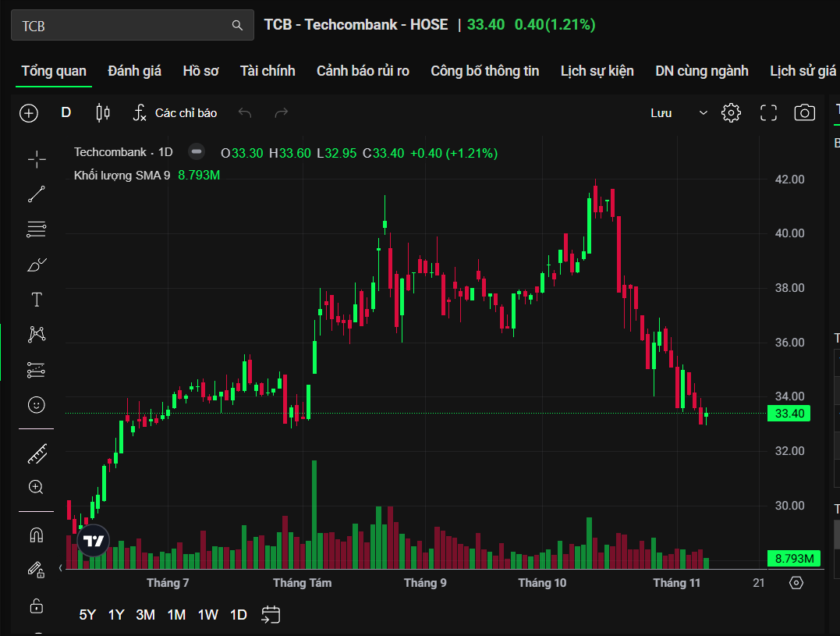Open the emoji icons tool

(37, 405)
